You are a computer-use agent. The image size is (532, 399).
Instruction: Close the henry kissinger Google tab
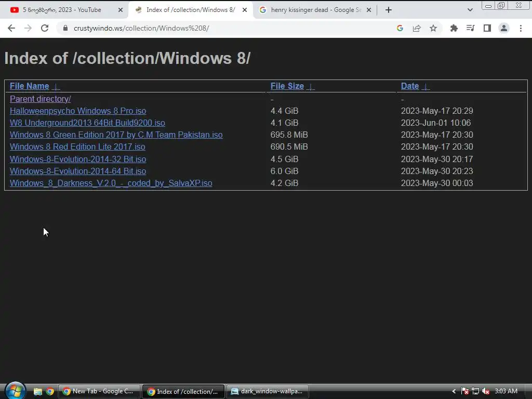tap(369, 10)
